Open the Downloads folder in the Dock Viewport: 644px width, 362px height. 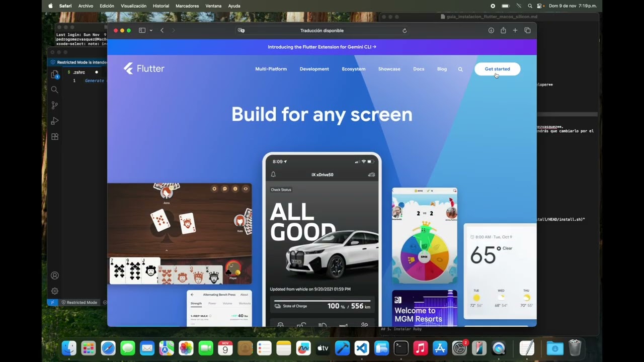(x=555, y=348)
